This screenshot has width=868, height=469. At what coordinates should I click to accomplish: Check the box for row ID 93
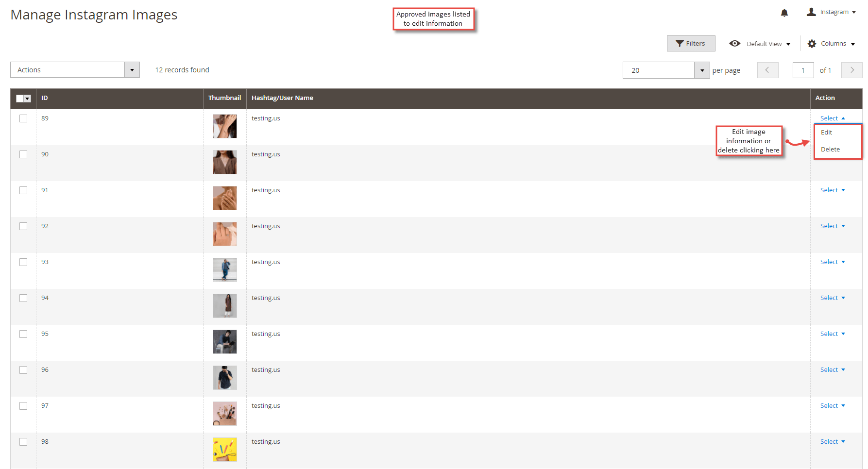[23, 262]
